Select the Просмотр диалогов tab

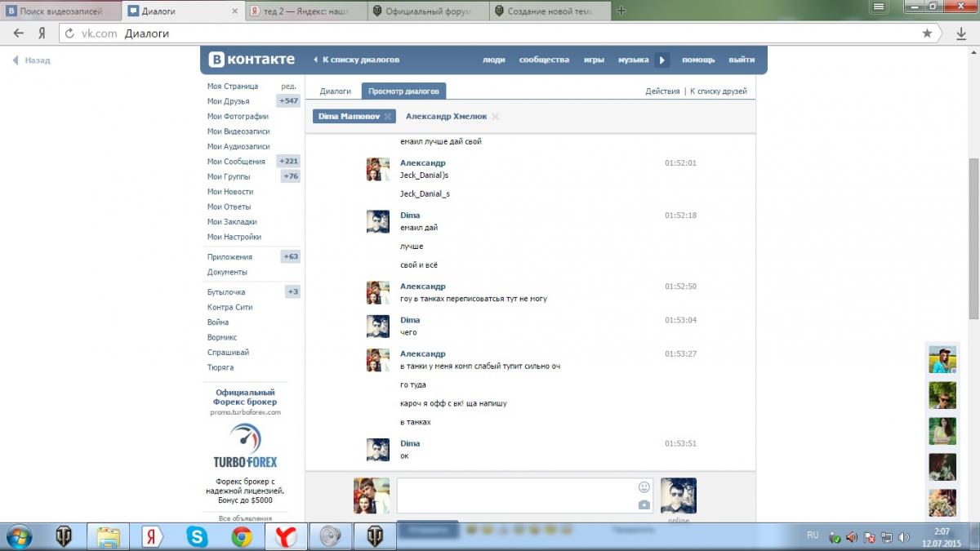point(404,91)
